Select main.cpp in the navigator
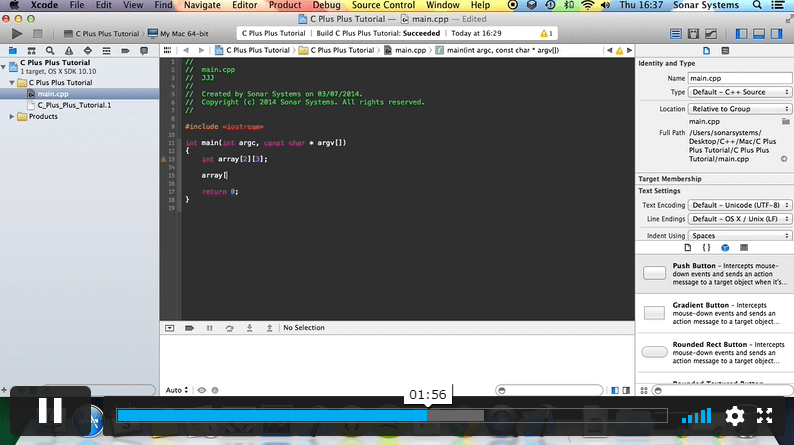794x445 pixels. point(53,94)
